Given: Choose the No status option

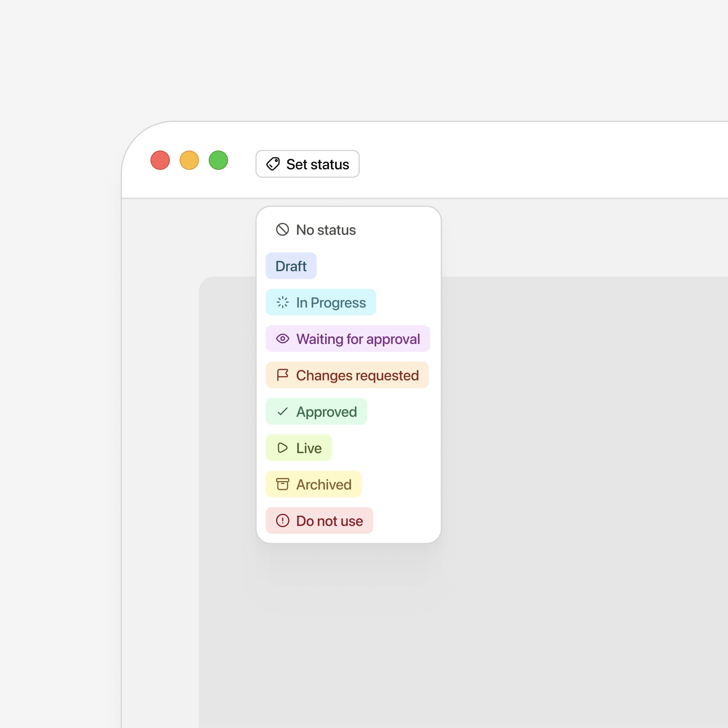Looking at the screenshot, I should pos(326,230).
